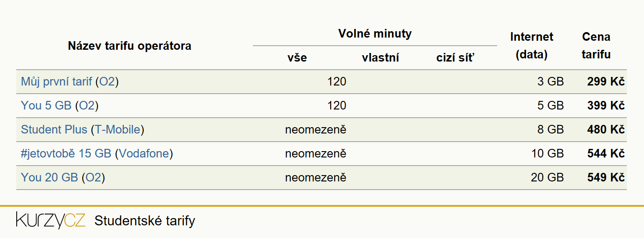Click the O2 link next to You 5 GB

(87, 106)
